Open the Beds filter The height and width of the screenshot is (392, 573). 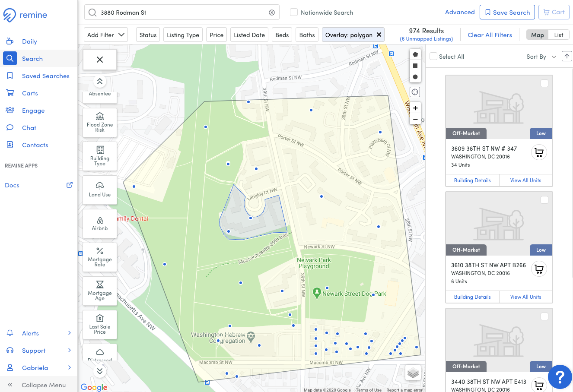coord(282,35)
